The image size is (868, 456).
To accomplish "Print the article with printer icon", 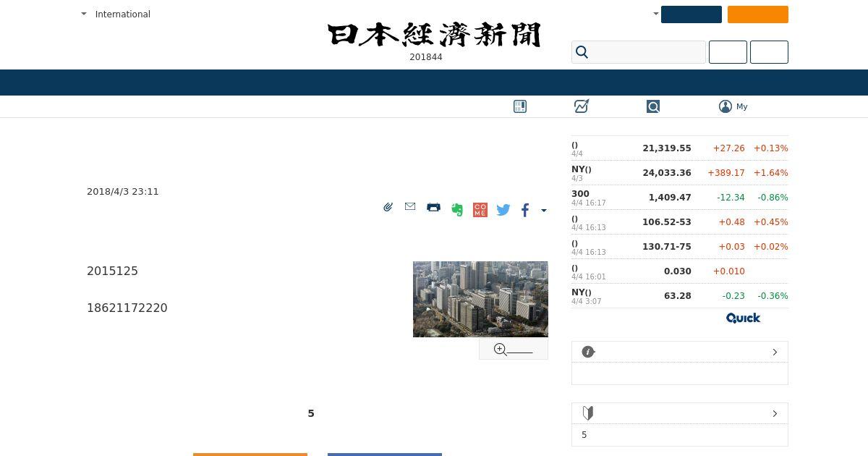I will pos(433,207).
